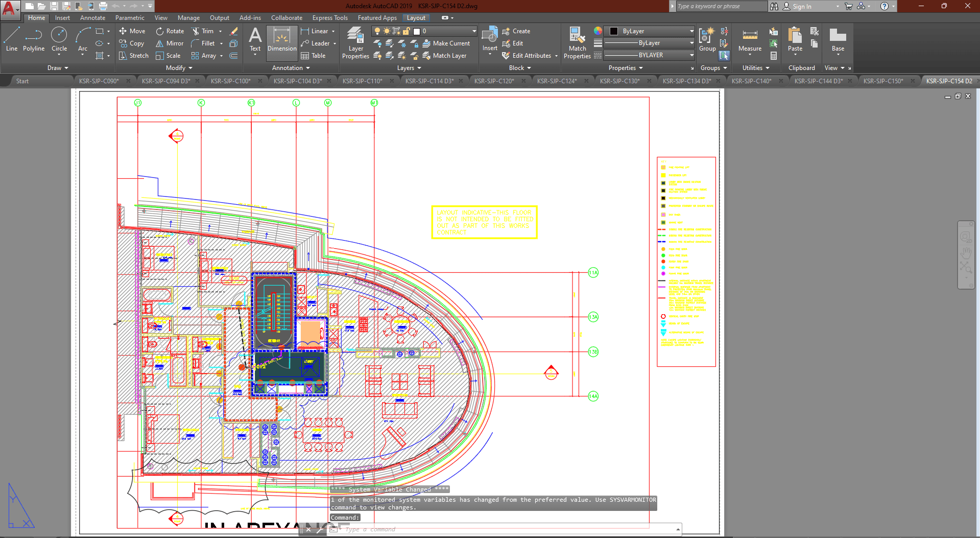Click the Mirror tool
980x538 pixels.
[170, 43]
